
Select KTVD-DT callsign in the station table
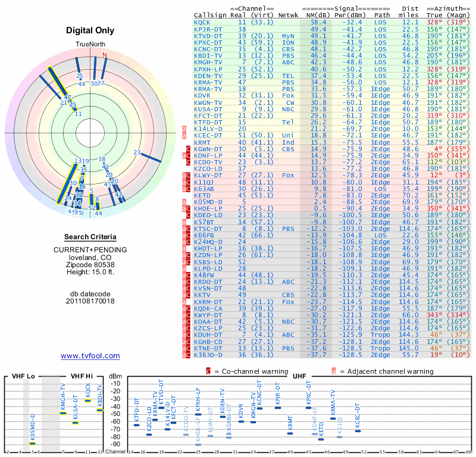click(x=208, y=36)
